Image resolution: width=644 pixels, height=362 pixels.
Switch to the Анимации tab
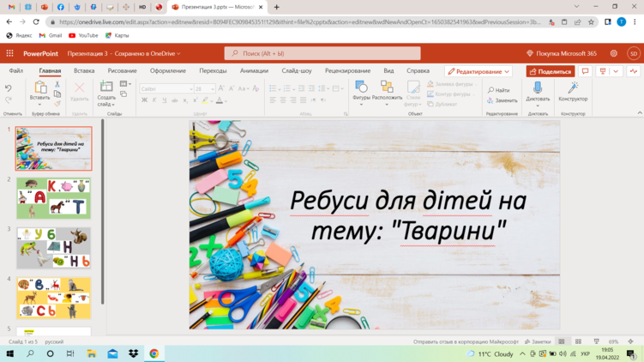click(x=254, y=70)
